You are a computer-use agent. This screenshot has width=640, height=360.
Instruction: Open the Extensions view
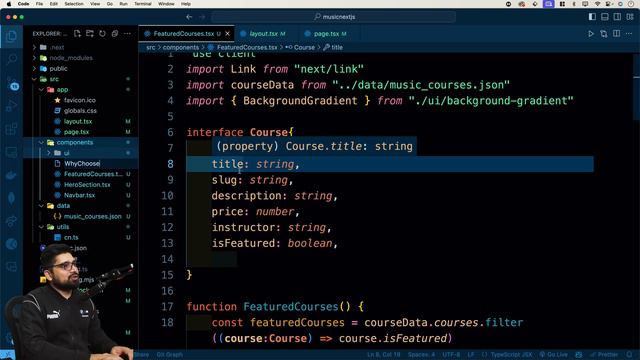(12, 129)
